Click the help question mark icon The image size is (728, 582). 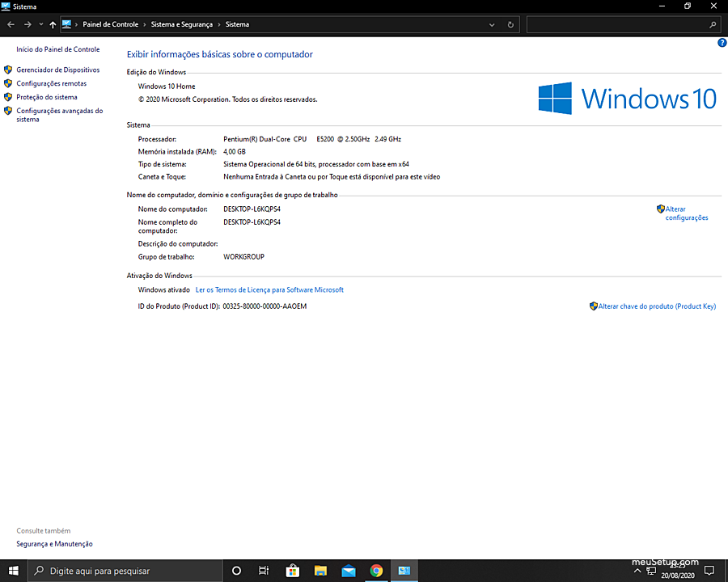(722, 43)
